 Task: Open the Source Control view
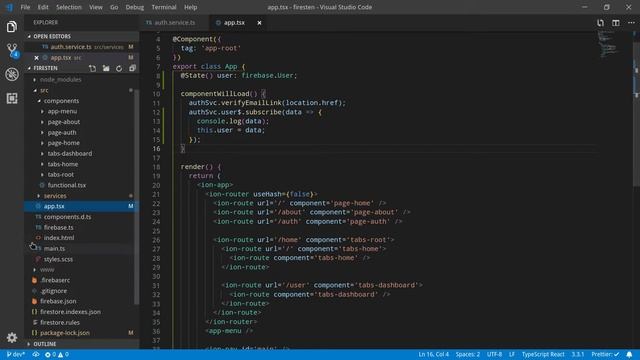coord(12,51)
